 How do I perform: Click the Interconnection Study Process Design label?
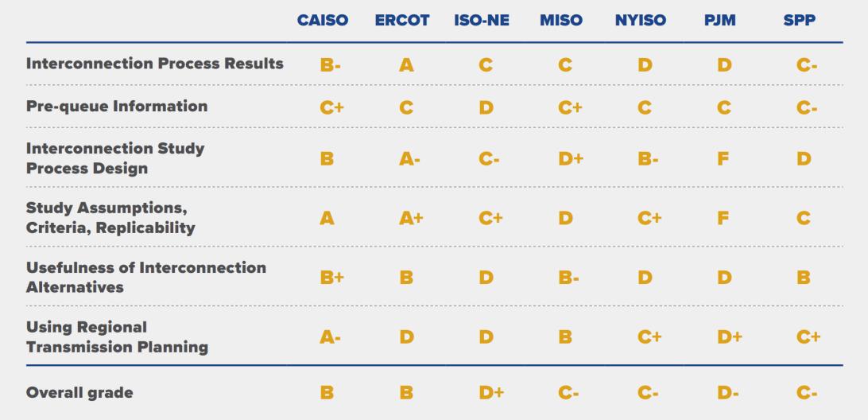[115, 158]
